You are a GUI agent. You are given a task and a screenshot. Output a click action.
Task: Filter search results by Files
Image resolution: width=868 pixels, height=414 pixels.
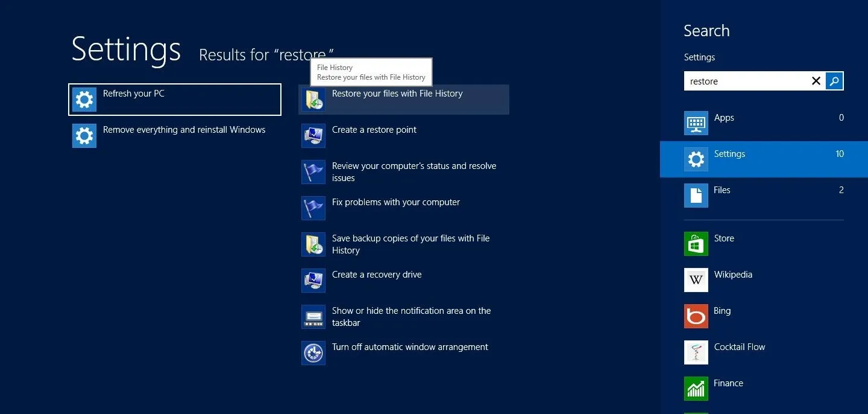point(764,196)
